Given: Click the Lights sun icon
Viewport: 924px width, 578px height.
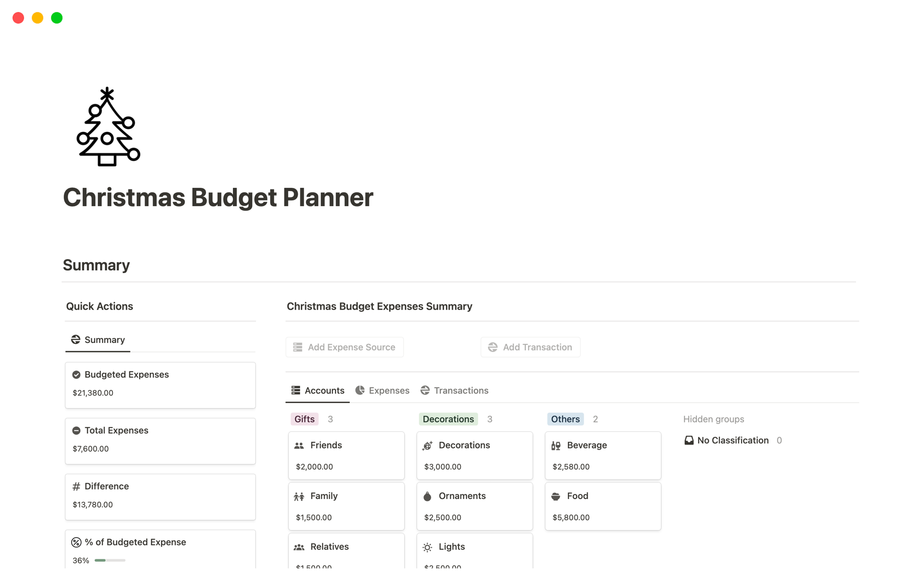Looking at the screenshot, I should coord(427,547).
